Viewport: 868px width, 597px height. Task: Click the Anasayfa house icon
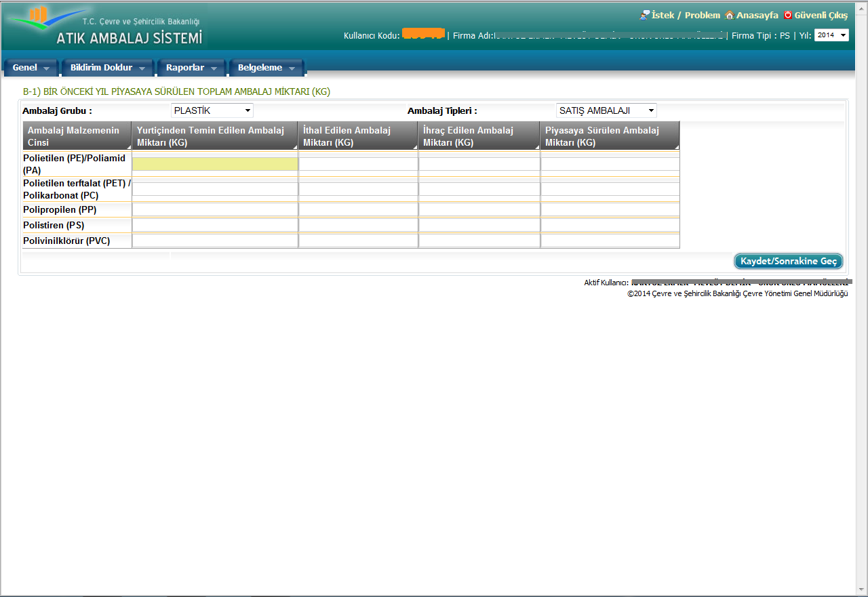coord(730,15)
